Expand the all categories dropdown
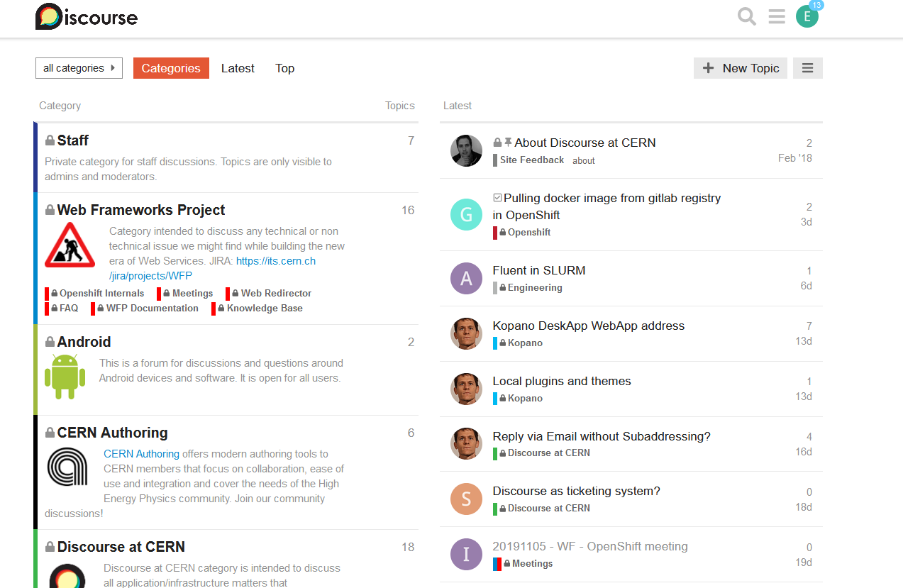Image resolution: width=903 pixels, height=588 pixels. click(79, 68)
